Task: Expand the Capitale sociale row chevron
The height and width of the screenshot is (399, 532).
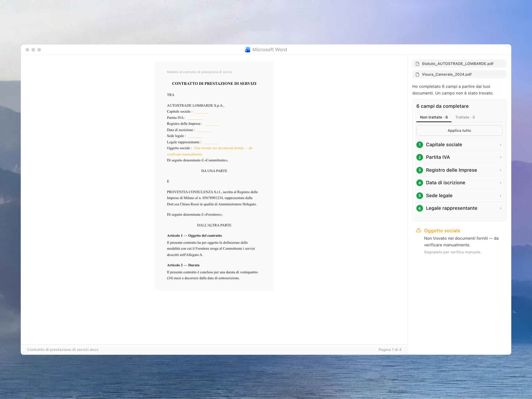Action: pos(500,145)
